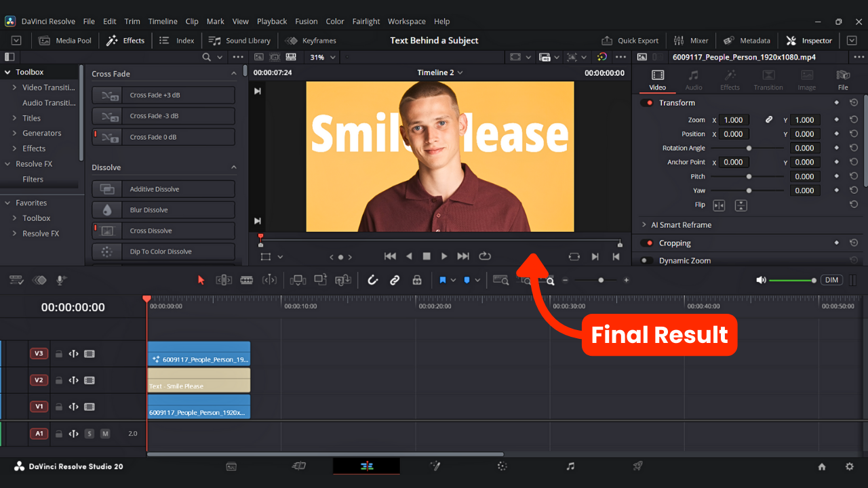Toggle the Inspector panel
Image resolution: width=868 pixels, height=488 pixels.
pos(809,40)
